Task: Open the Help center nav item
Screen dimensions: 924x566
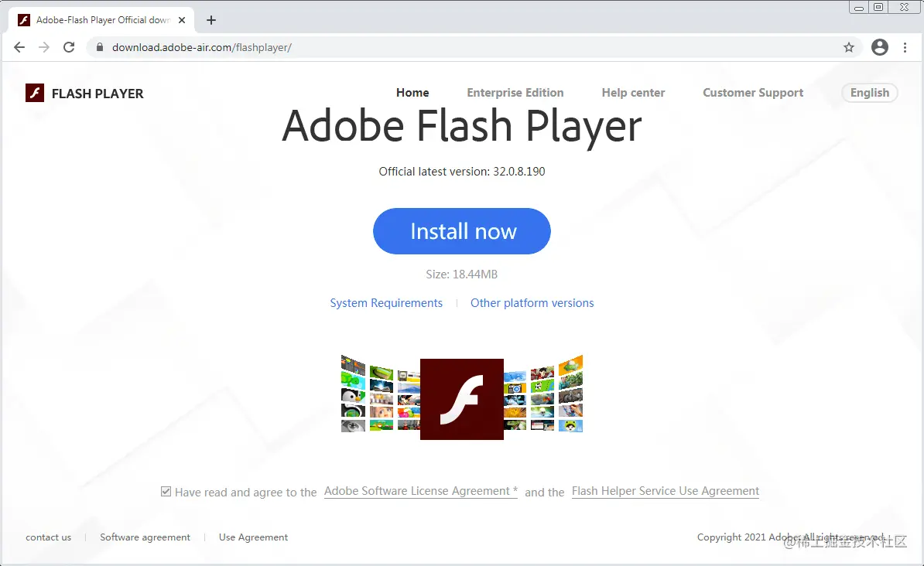Action: pos(633,93)
